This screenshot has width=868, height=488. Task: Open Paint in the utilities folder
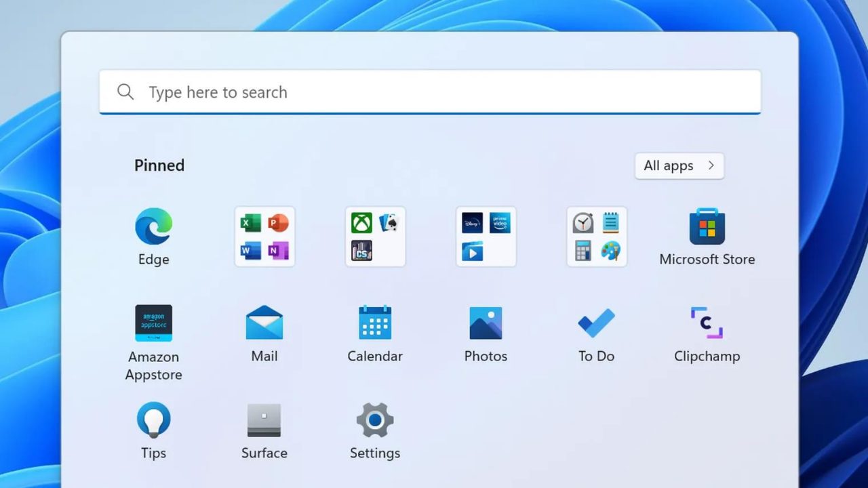point(610,251)
